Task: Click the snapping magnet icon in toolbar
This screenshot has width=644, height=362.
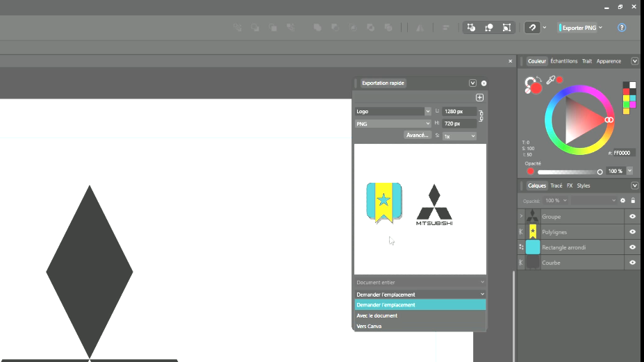Action: coord(532,28)
